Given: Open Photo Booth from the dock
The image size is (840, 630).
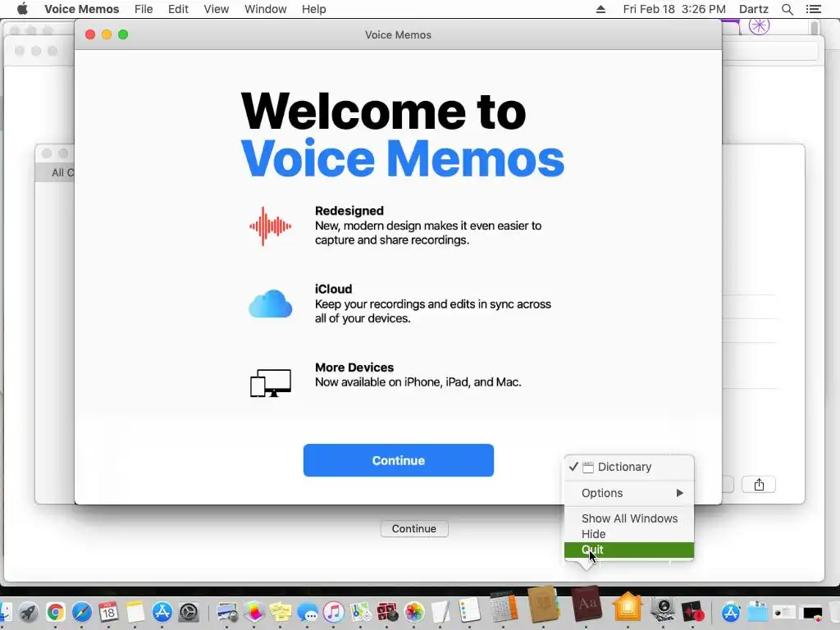Looking at the screenshot, I should click(387, 612).
